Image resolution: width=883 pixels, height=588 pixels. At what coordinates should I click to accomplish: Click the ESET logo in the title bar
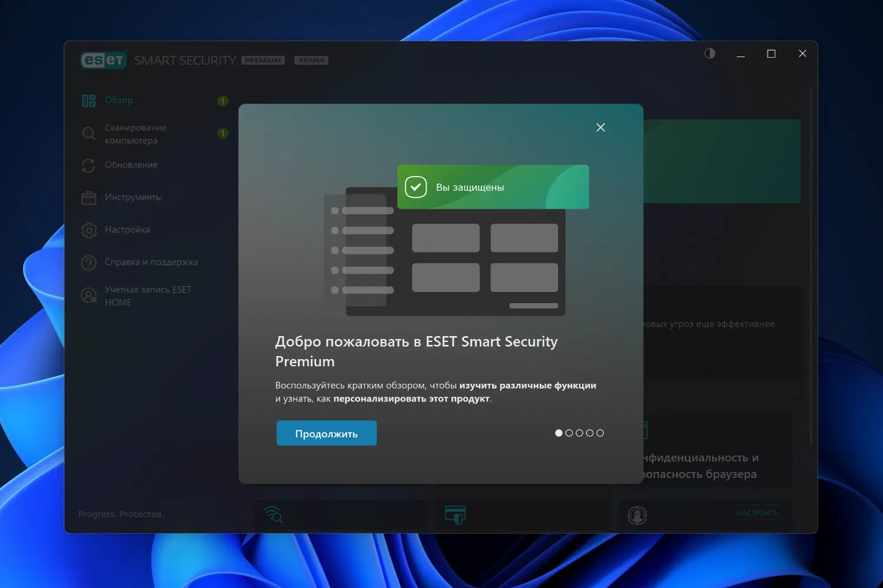coord(104,60)
